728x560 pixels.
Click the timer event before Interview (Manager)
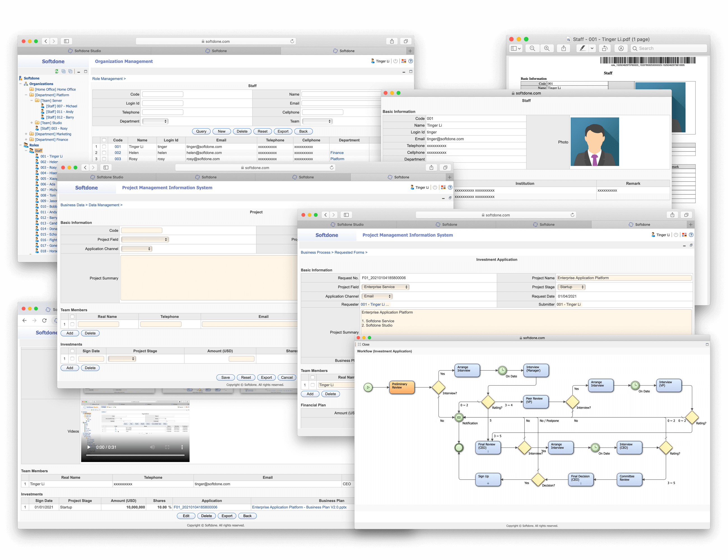pos(502,370)
